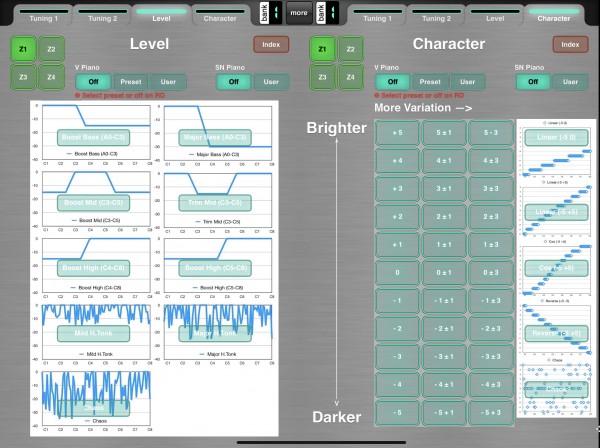This screenshot has width=600, height=448.
Task: Choose the Boost High (C4-C8) level curve
Action: [93, 268]
